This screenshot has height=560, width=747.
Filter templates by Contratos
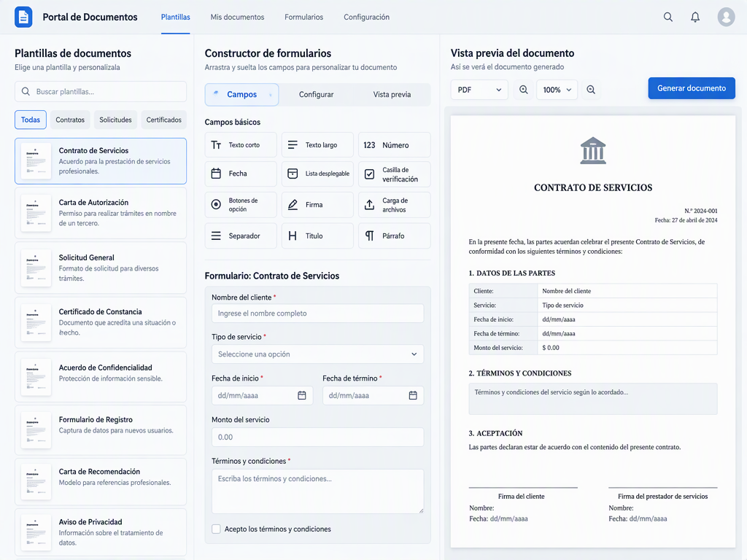tap(70, 120)
